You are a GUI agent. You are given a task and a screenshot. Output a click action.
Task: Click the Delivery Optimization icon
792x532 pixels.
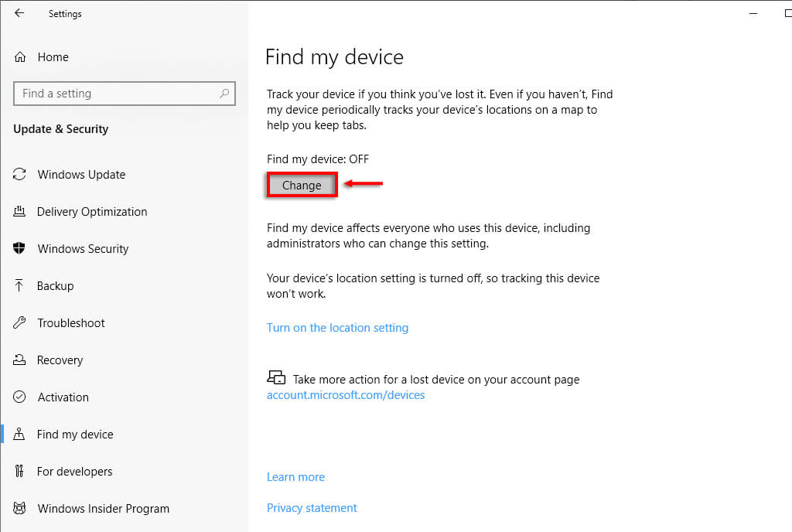click(20, 212)
